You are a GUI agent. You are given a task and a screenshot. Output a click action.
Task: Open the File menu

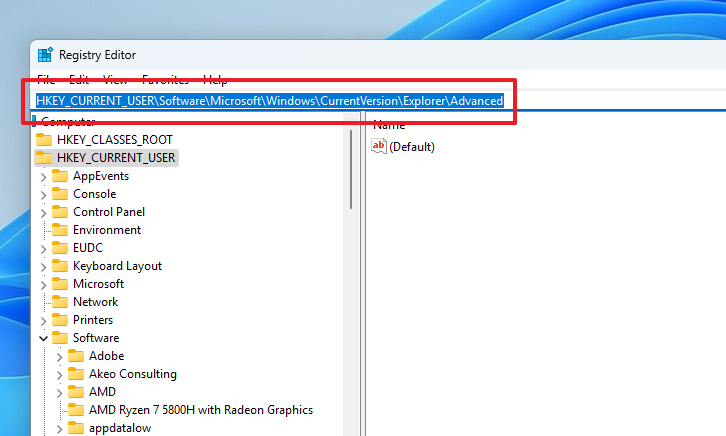pyautogui.click(x=46, y=80)
